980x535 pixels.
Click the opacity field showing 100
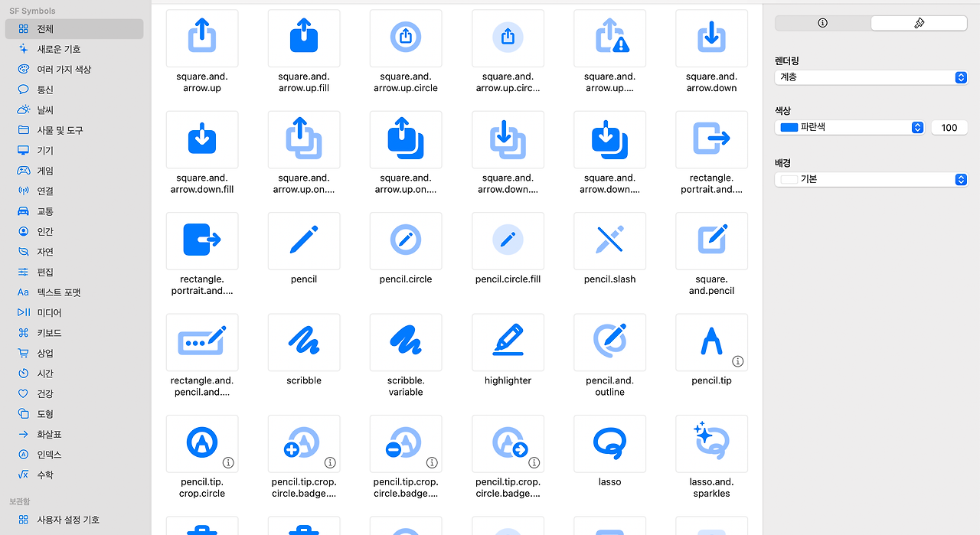click(x=949, y=128)
